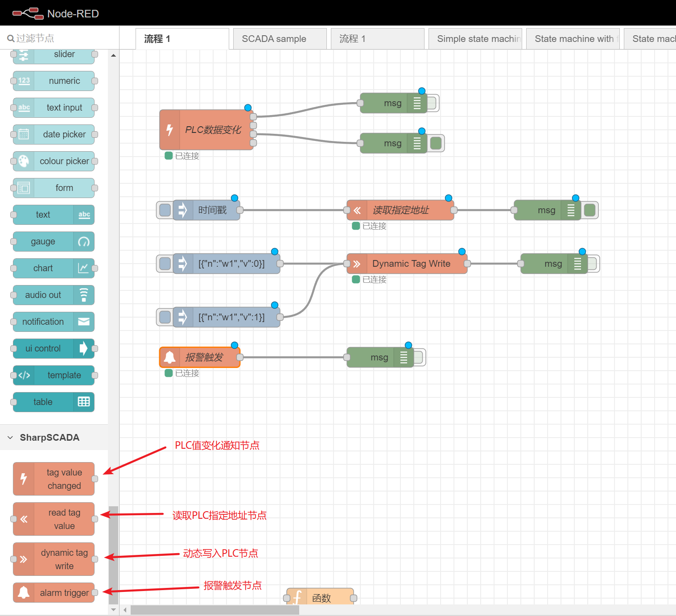Select the 读取指定地址 node on canvas
This screenshot has width=676, height=616.
(x=400, y=210)
